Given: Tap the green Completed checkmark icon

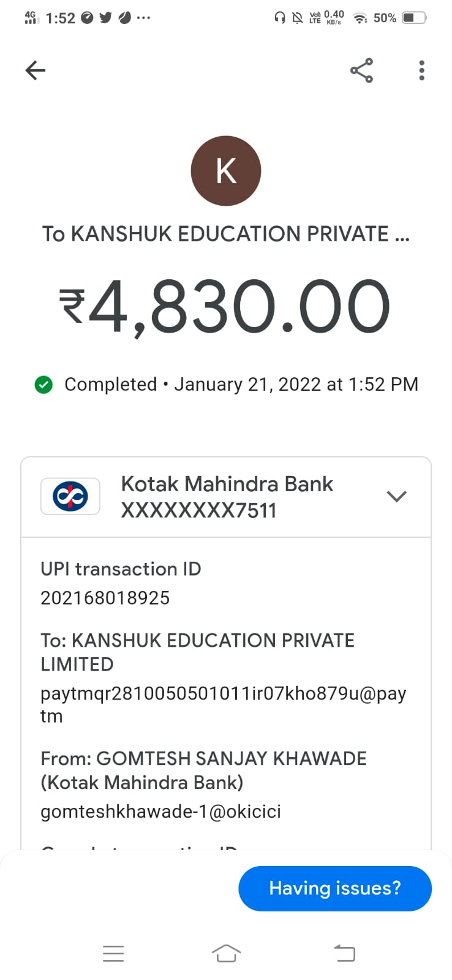Looking at the screenshot, I should (43, 385).
